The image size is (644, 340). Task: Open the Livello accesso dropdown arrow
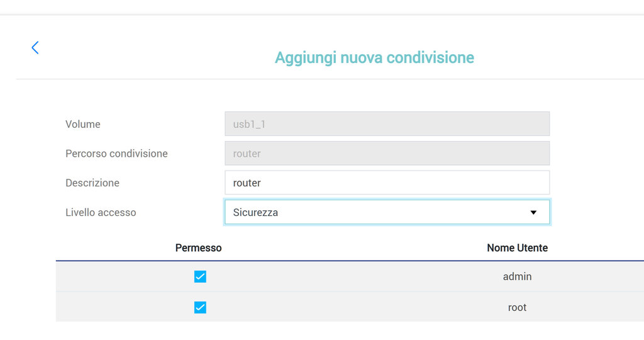pos(533,213)
